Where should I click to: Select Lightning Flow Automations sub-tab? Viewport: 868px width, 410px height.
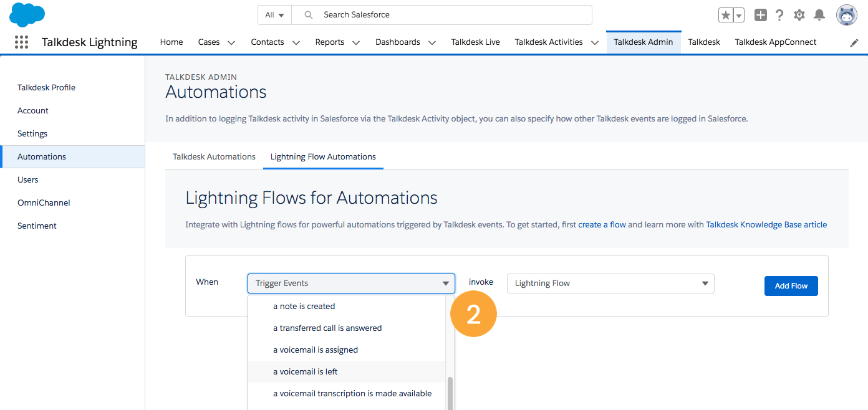point(323,157)
